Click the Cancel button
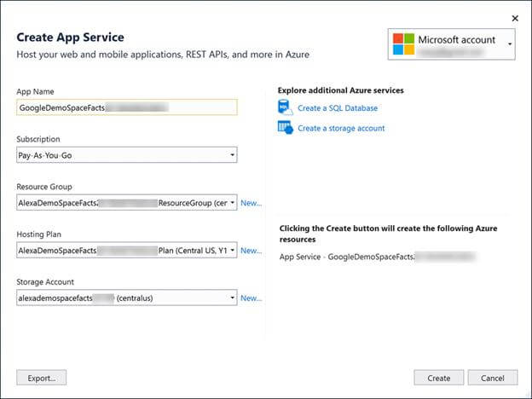The height and width of the screenshot is (399, 532). (x=493, y=378)
